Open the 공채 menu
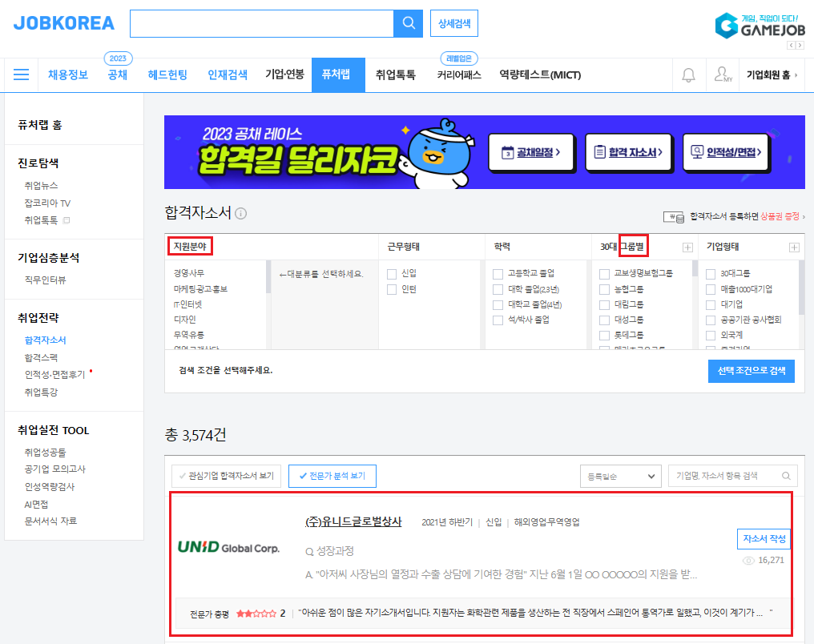 (x=118, y=74)
